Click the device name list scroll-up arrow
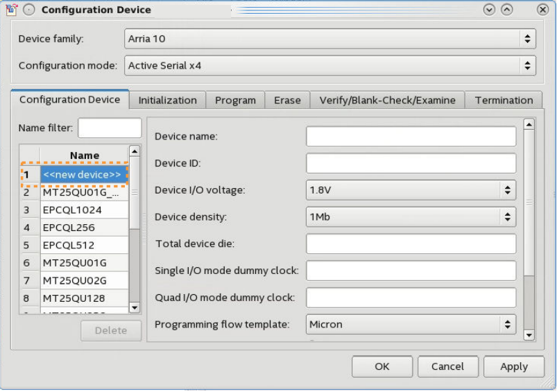 coord(135,151)
